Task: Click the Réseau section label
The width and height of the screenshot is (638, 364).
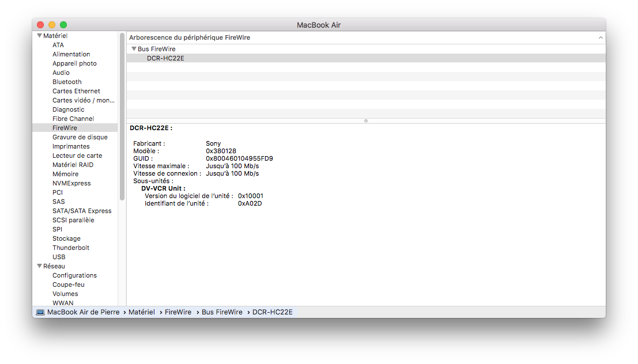Action: pyautogui.click(x=54, y=266)
